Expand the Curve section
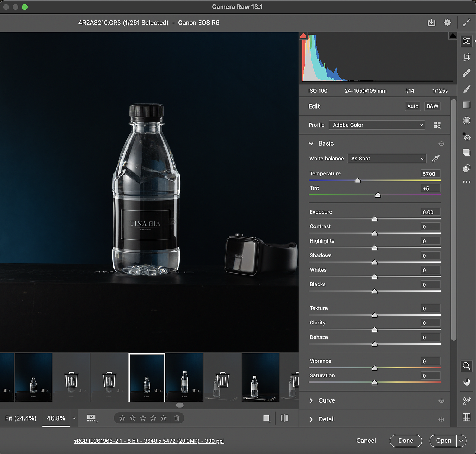476x454 pixels. click(311, 401)
